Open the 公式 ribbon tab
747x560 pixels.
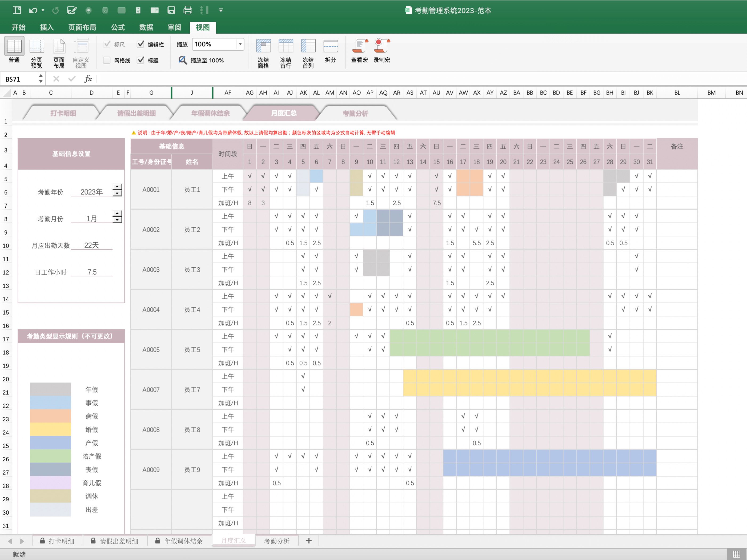(x=118, y=27)
